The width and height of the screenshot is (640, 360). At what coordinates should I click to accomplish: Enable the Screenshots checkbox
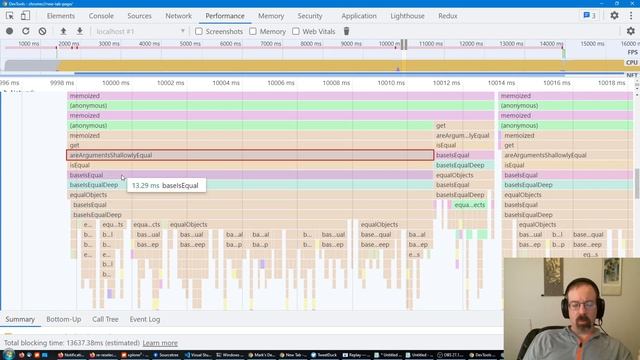[x=199, y=31]
